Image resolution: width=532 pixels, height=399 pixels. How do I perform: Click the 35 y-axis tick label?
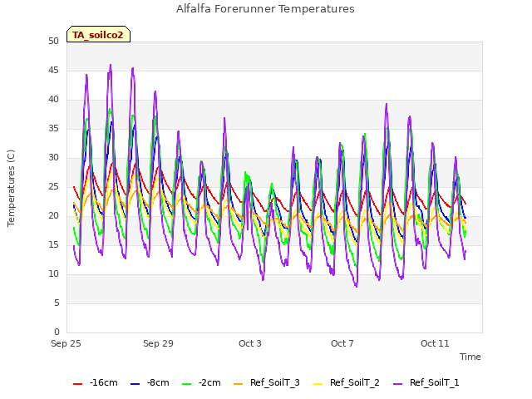point(53,128)
